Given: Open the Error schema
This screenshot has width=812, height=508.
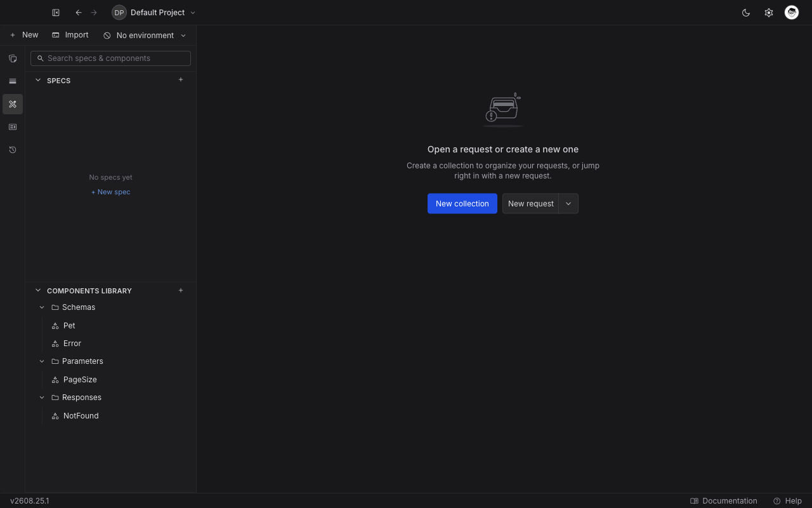Looking at the screenshot, I should tap(72, 344).
